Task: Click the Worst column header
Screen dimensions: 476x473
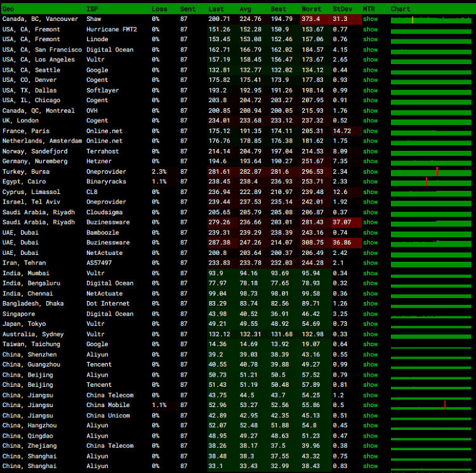Action: (x=311, y=9)
